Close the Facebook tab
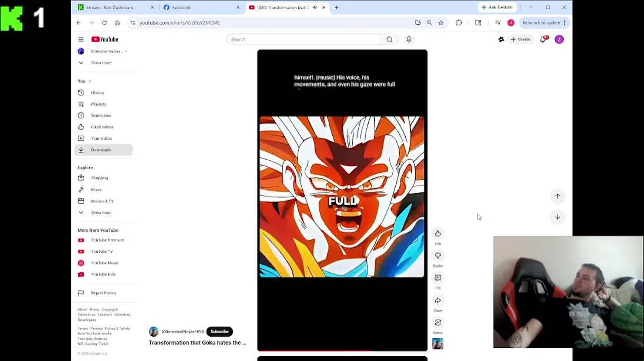The height and width of the screenshot is (361, 644). click(238, 7)
